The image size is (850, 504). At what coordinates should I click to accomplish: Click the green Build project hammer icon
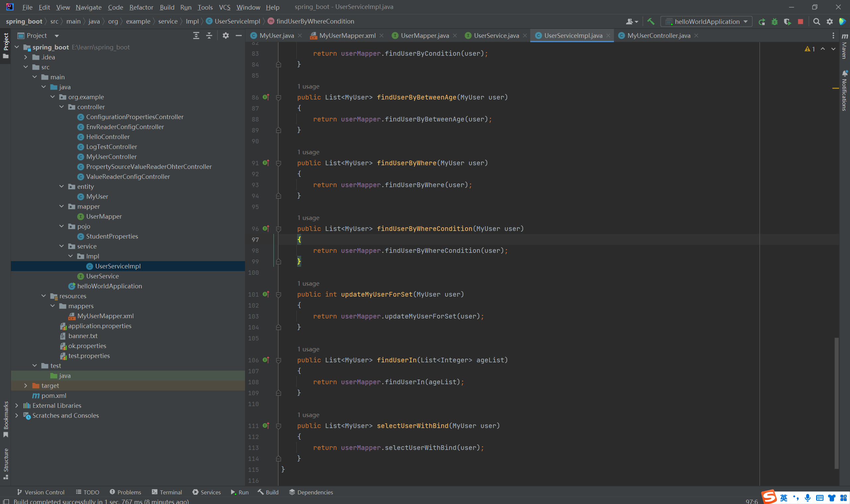pyautogui.click(x=650, y=21)
